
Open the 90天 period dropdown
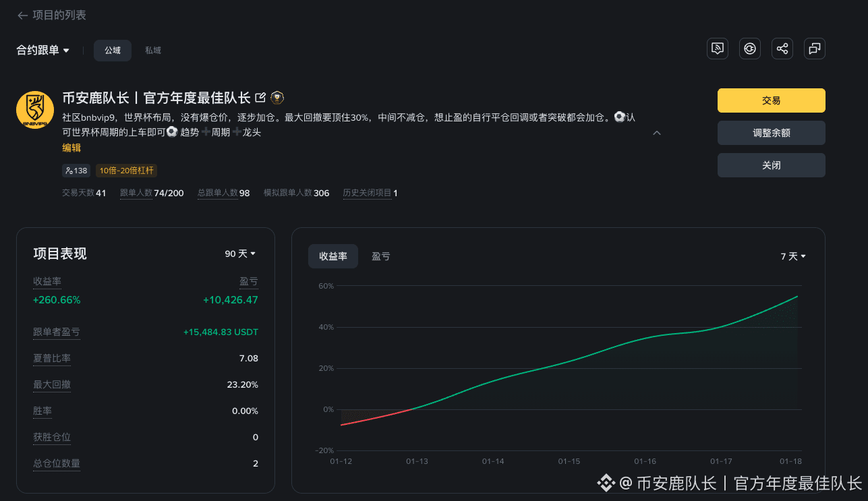(239, 254)
